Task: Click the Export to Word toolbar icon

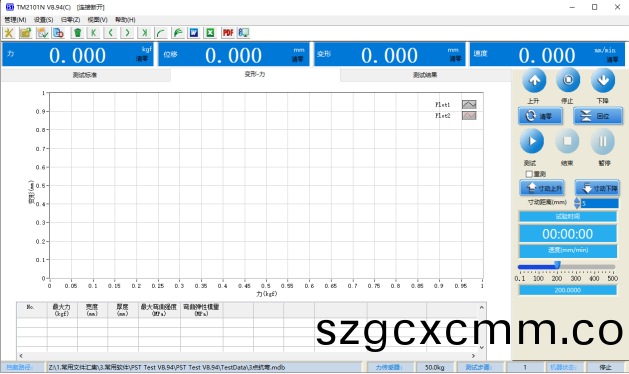Action: click(x=194, y=33)
